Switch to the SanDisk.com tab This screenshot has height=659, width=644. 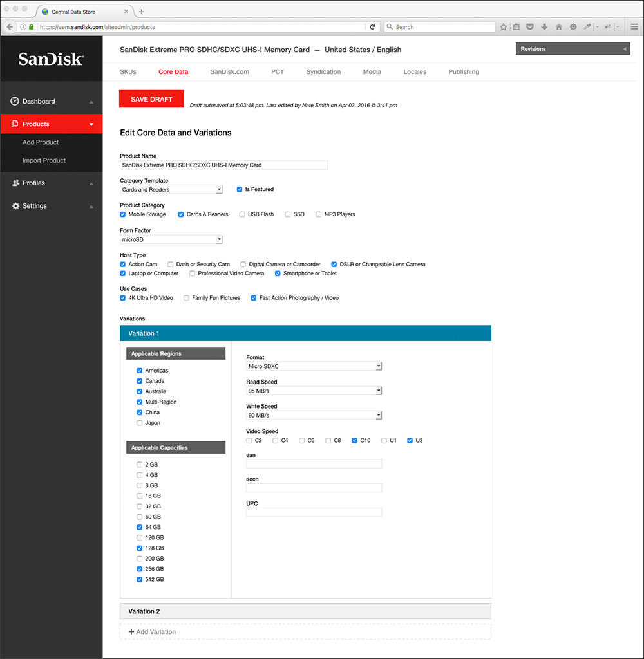[x=230, y=72]
